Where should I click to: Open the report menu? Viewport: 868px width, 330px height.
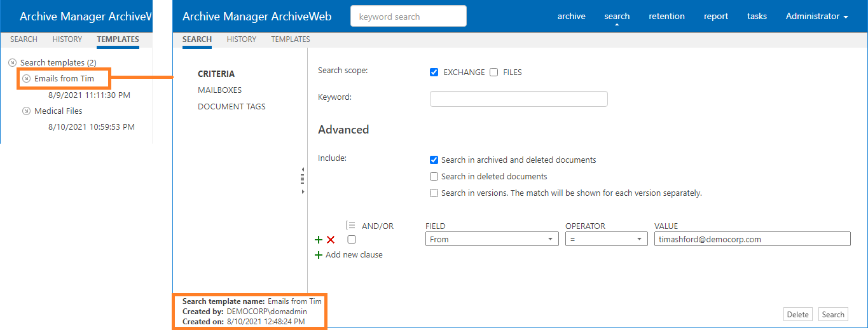point(716,17)
